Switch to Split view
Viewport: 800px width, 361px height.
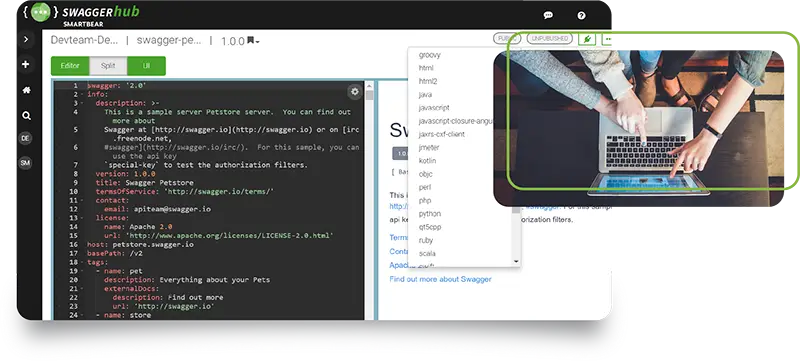click(x=108, y=66)
